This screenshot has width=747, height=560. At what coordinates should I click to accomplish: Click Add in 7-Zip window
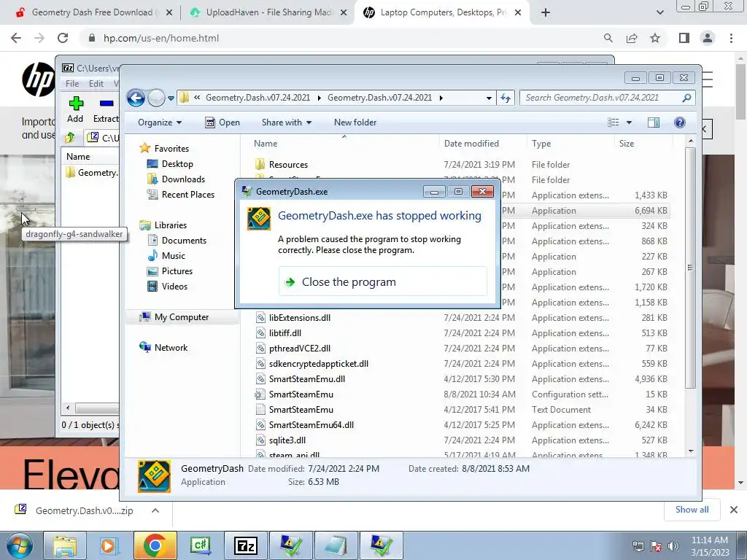[75, 109]
